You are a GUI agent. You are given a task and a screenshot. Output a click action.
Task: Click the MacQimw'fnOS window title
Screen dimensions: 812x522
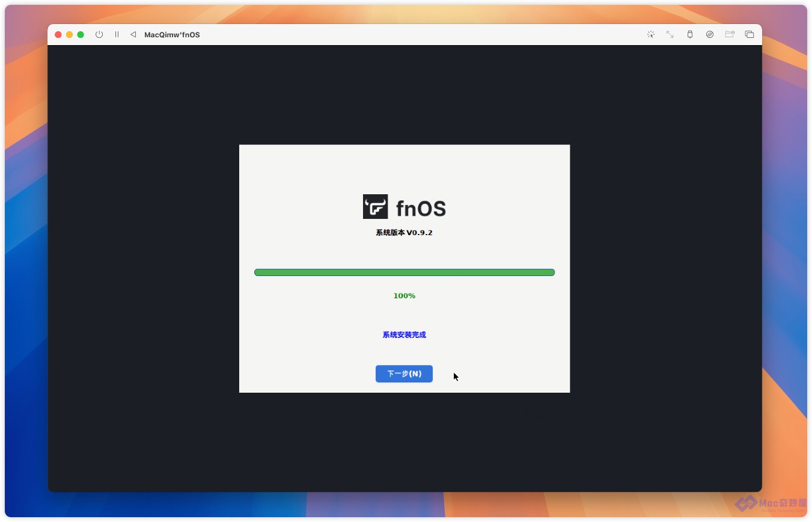[172, 35]
